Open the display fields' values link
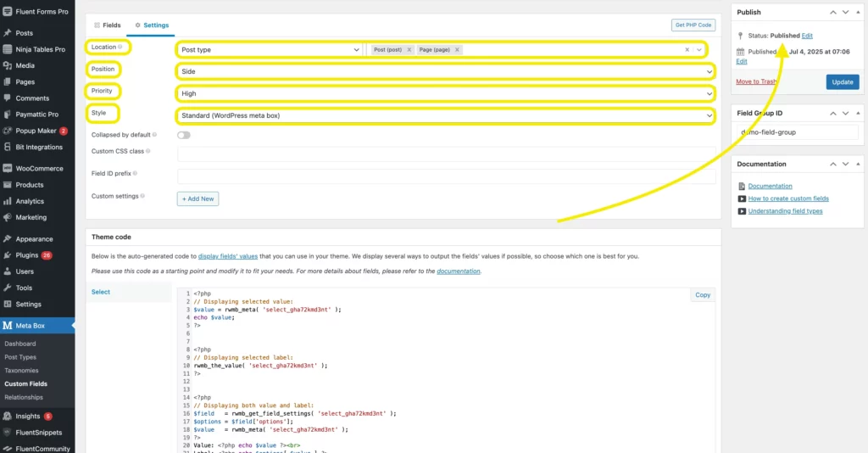Viewport: 868px width, 453px height. tap(228, 256)
